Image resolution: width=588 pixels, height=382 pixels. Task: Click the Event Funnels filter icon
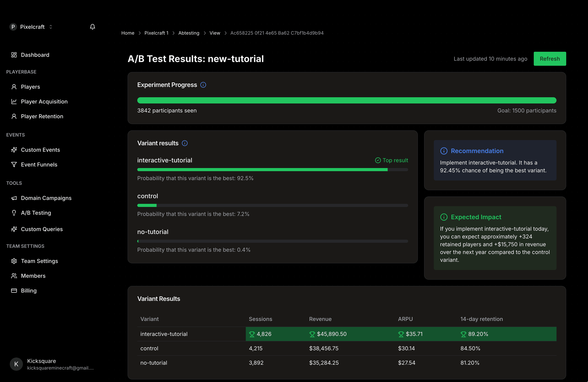tap(14, 164)
